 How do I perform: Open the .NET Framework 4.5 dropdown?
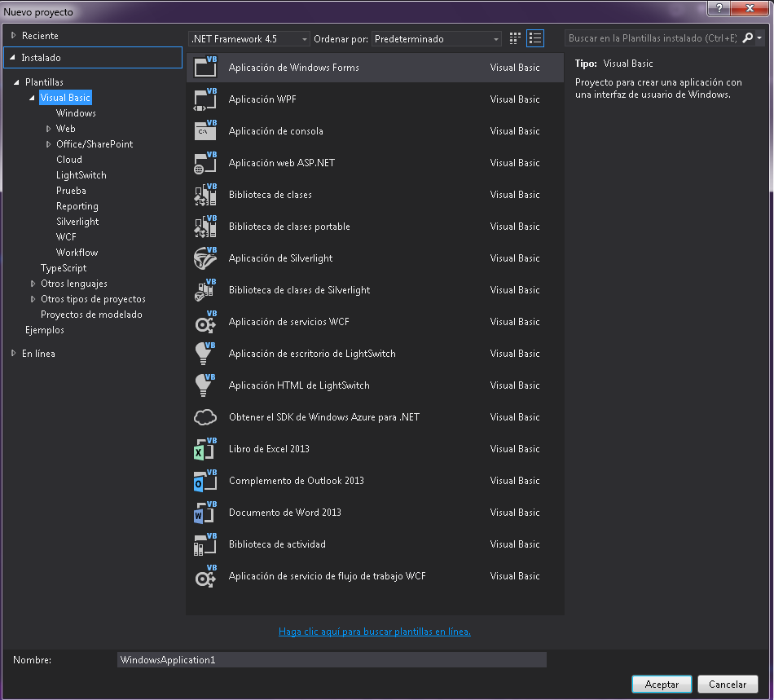[x=306, y=37]
